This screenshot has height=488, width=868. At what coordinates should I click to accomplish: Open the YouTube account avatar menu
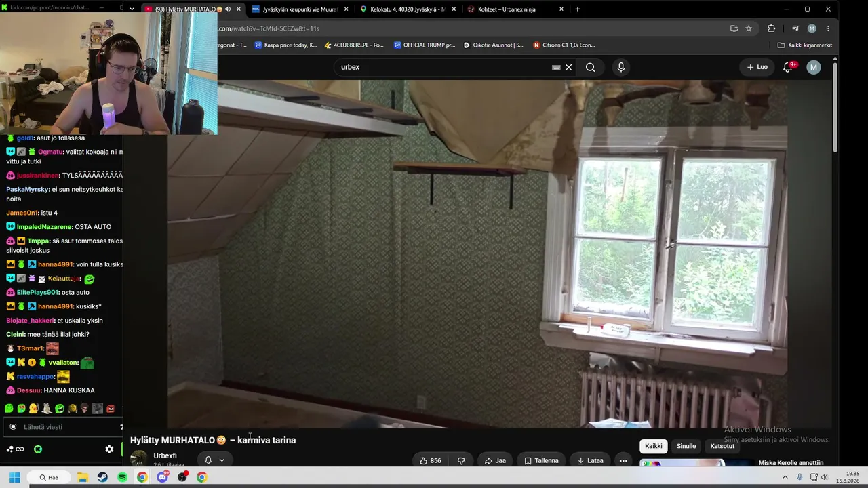pyautogui.click(x=814, y=67)
